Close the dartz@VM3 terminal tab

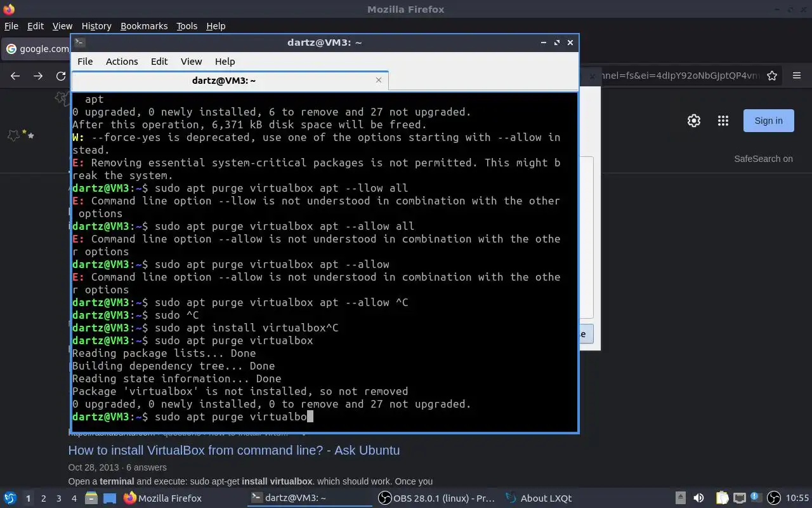(379, 80)
